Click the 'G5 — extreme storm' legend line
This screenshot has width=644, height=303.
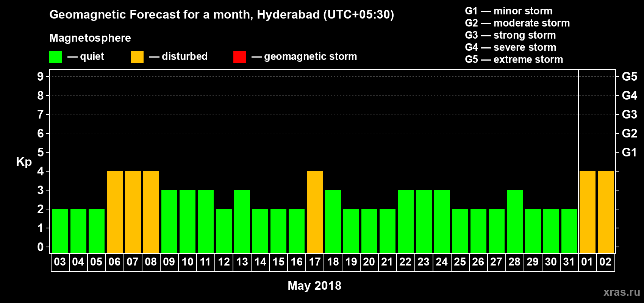point(514,59)
